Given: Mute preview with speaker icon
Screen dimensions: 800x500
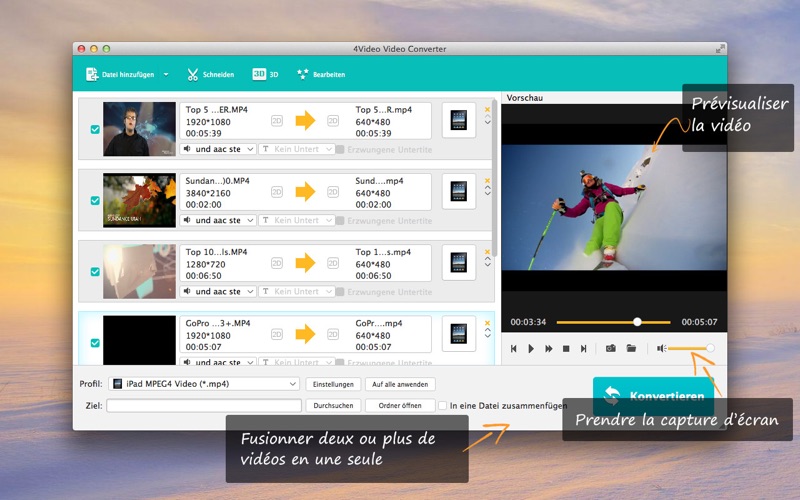Looking at the screenshot, I should pos(661,348).
